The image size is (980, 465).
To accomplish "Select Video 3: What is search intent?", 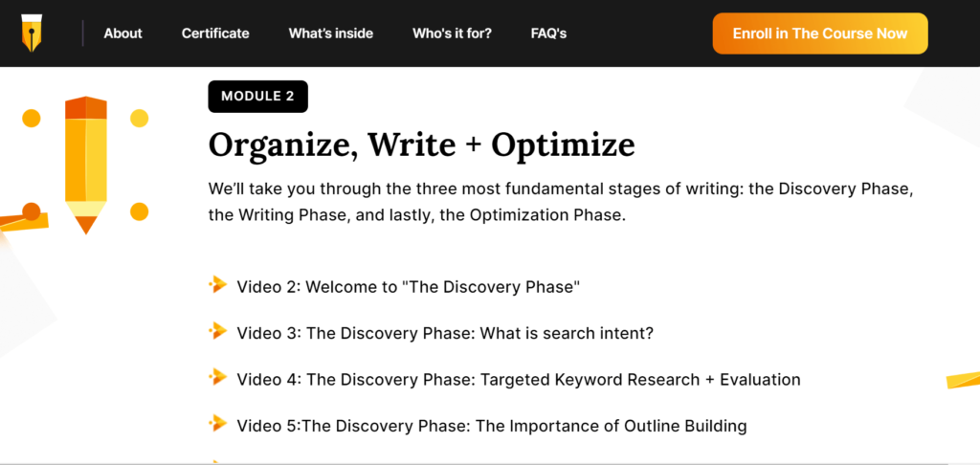I will pyautogui.click(x=445, y=334).
